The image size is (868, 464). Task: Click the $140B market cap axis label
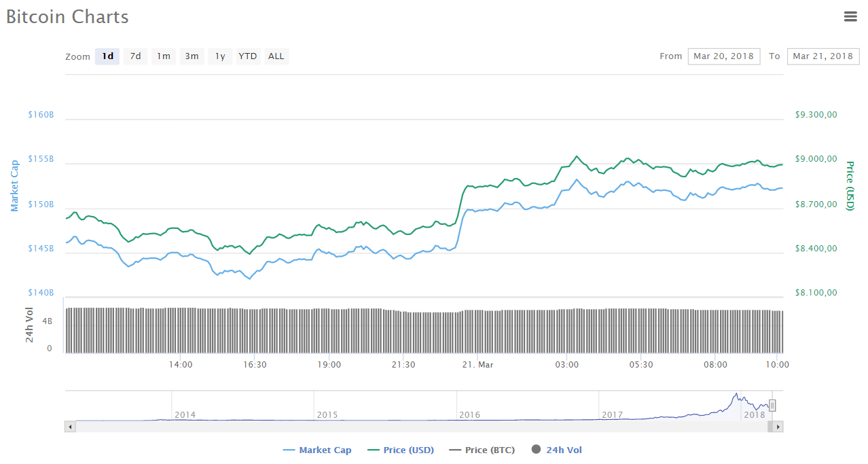click(41, 293)
